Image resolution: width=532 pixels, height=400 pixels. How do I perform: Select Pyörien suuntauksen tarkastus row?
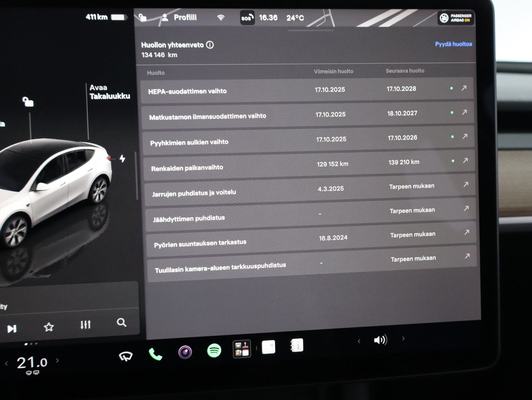click(x=312, y=239)
